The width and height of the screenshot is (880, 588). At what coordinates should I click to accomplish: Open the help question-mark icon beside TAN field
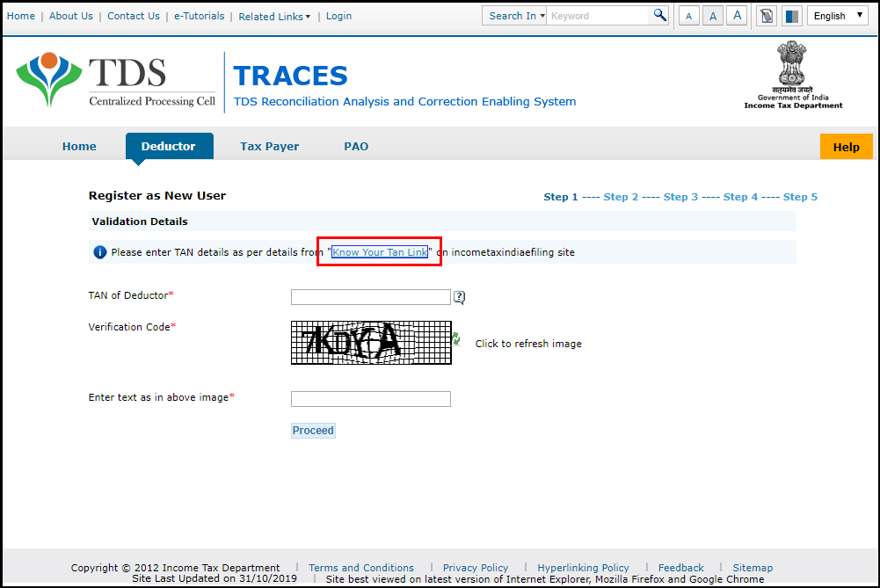[x=460, y=297]
